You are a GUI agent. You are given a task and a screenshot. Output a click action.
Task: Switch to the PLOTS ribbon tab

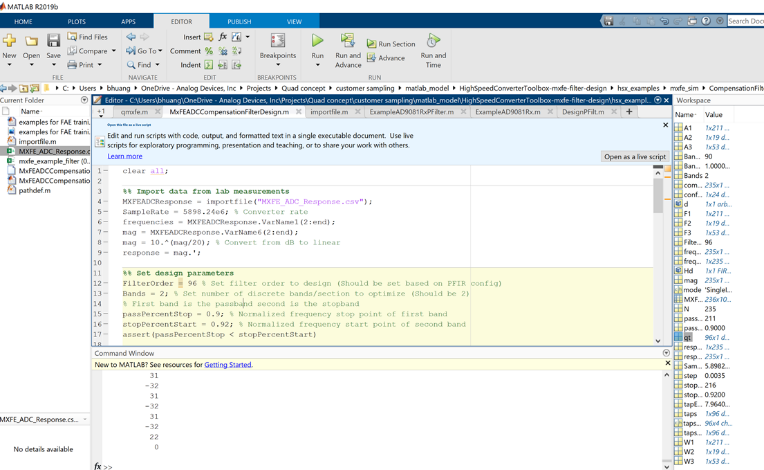coord(76,21)
